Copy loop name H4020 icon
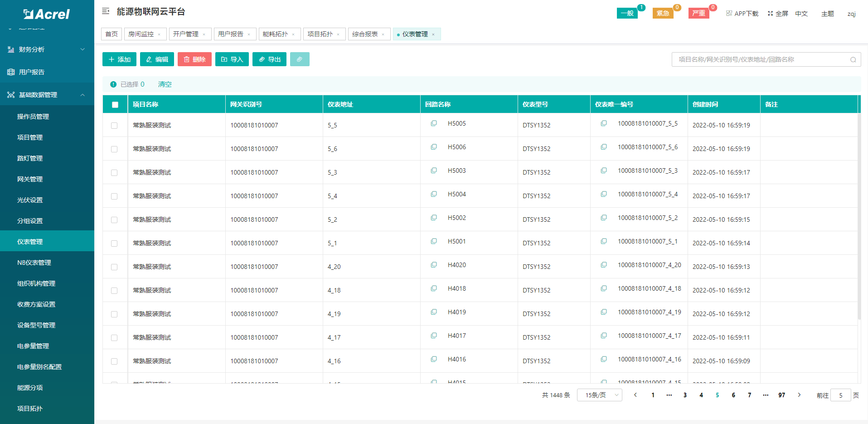Viewport: 868px width, 424px height. [x=434, y=265]
